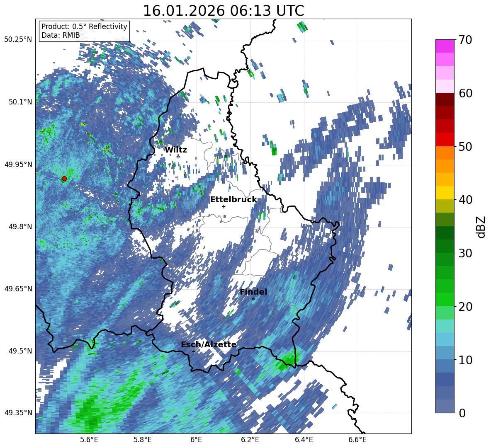Click the 50.1°N latitude label
Screen dimensions: 491x448
pyautogui.click(x=20, y=102)
